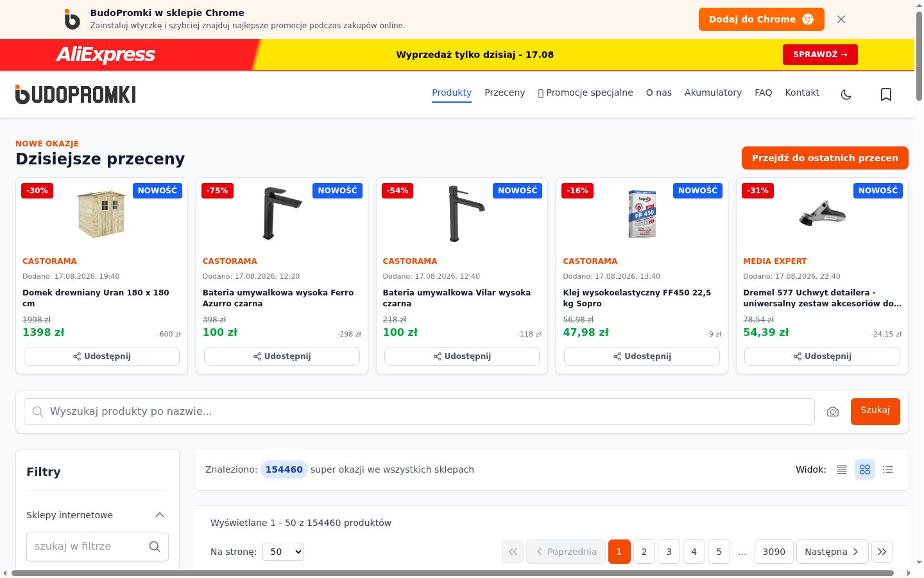This screenshot has width=924, height=578.
Task: Click the Poprzednia pagination button
Action: pyautogui.click(x=566, y=552)
